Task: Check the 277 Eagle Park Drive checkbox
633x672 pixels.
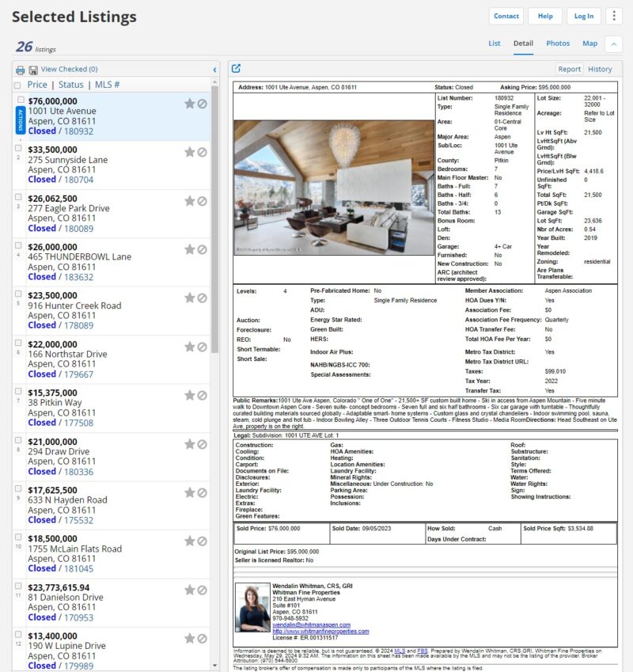Action: (x=19, y=196)
